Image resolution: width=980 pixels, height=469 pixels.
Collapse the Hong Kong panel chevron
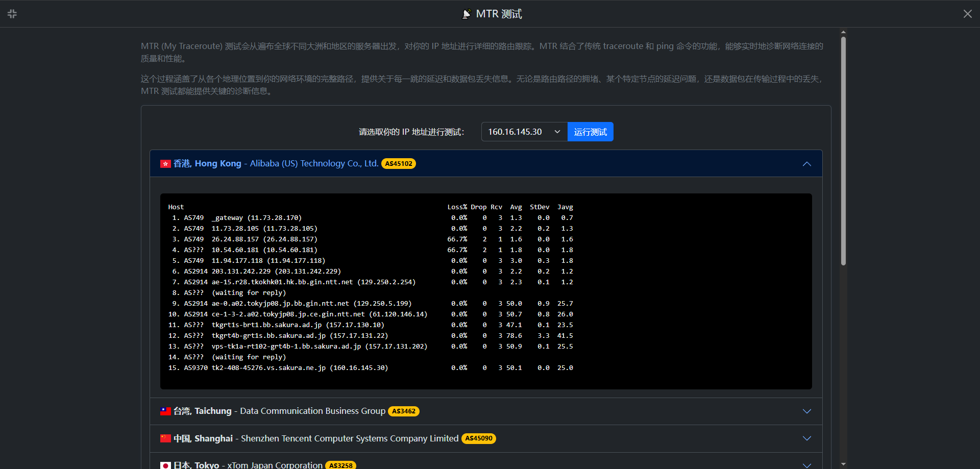click(806, 164)
